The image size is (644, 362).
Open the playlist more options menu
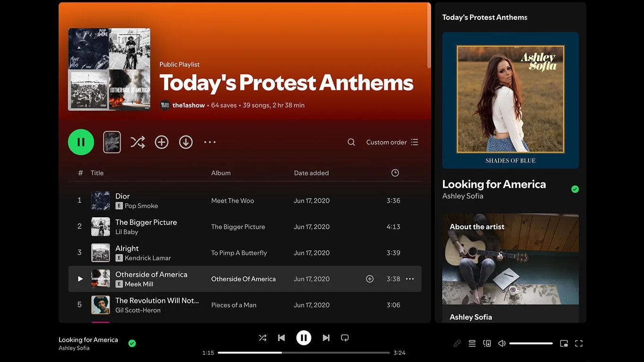(210, 142)
